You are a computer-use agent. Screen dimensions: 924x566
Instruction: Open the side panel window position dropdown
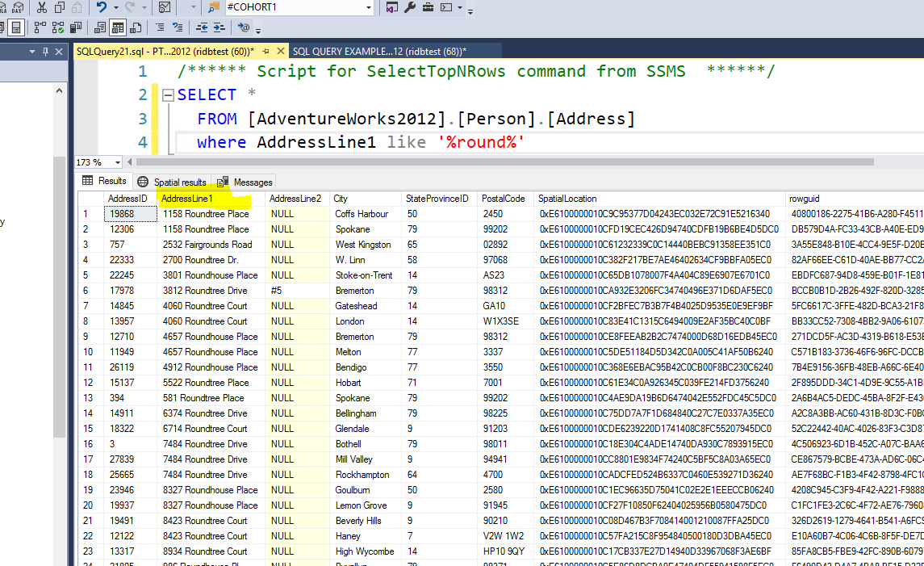point(31,52)
